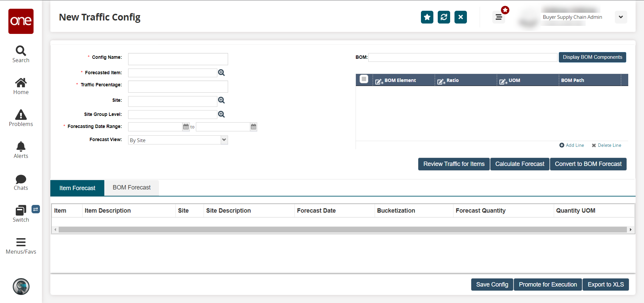The width and height of the screenshot is (644, 303).
Task: Click the blue swap arrows badge next to Switch
Action: point(36,209)
